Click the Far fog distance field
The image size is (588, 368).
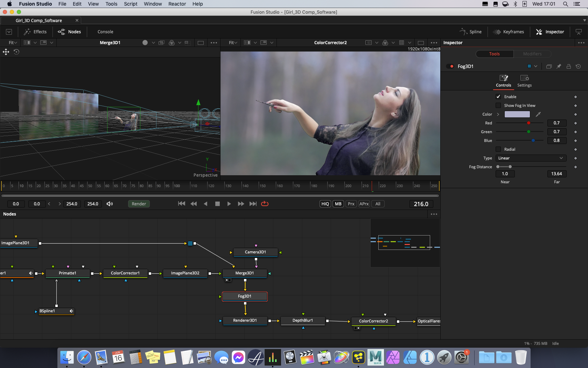pyautogui.click(x=556, y=174)
